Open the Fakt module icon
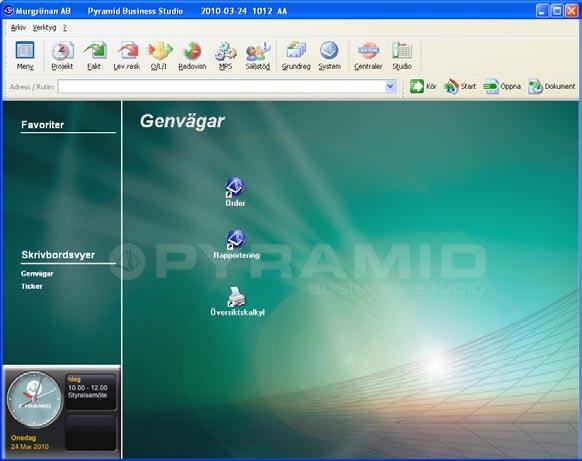 [94, 56]
